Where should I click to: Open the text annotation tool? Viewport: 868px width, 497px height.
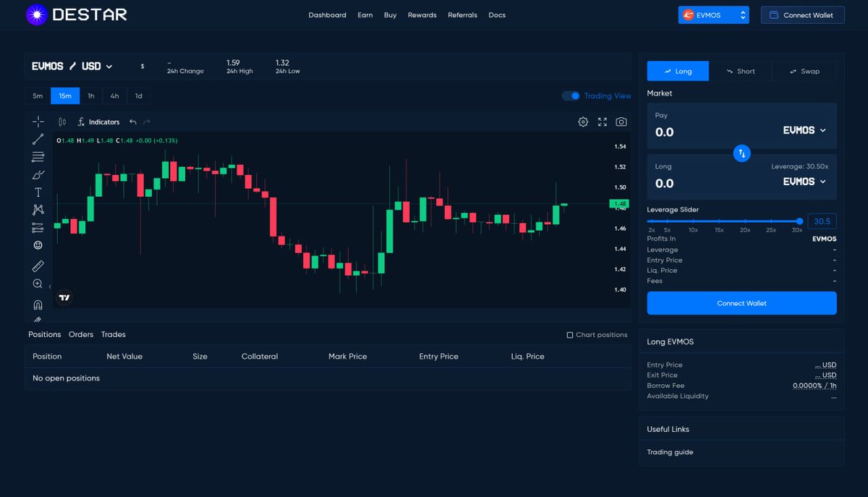click(x=38, y=192)
